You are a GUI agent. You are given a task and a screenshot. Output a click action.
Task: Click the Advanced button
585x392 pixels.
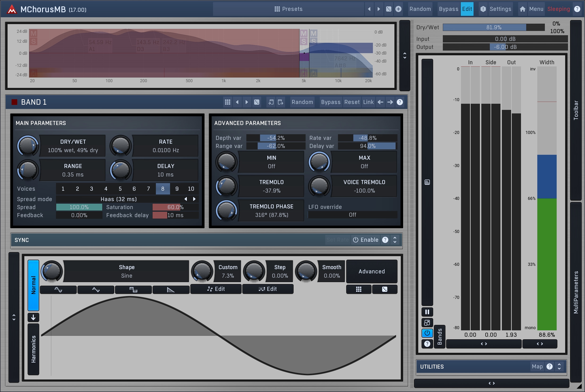(x=371, y=271)
